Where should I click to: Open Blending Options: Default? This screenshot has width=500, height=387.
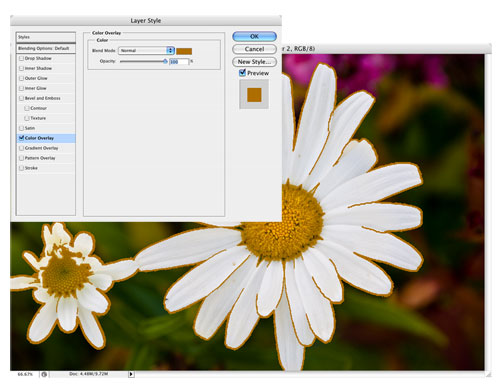coord(46,49)
